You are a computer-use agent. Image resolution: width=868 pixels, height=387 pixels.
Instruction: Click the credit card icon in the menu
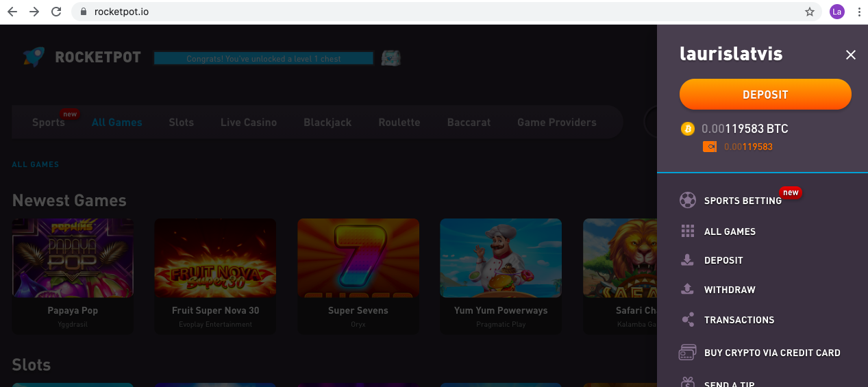[687, 352]
